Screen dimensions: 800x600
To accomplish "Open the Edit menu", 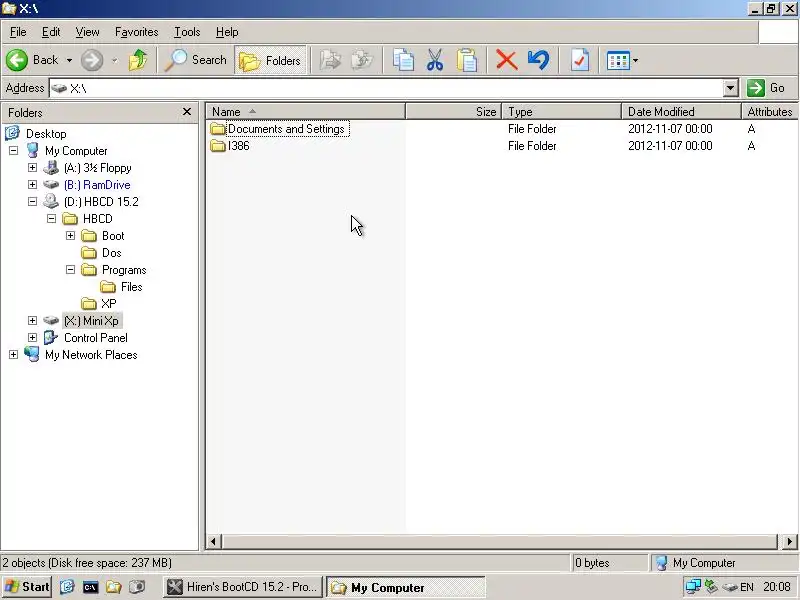I will pos(51,32).
